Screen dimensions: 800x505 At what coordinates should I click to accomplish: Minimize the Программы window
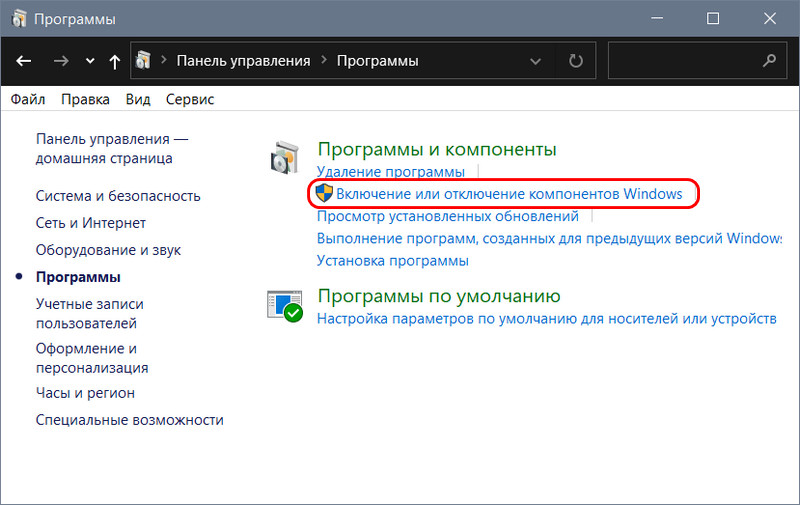pos(657,18)
